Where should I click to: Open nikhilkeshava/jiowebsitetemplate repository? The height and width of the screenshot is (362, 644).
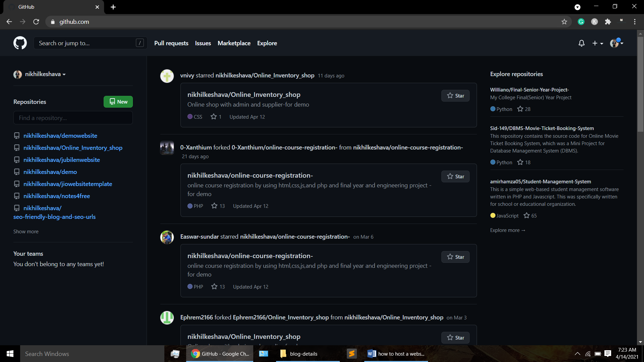click(68, 184)
